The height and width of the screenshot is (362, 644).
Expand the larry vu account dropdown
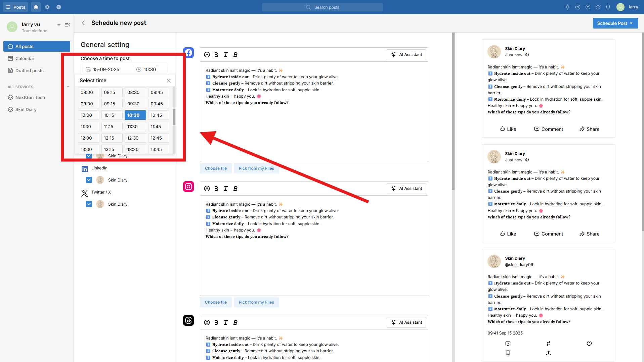pos(59,25)
